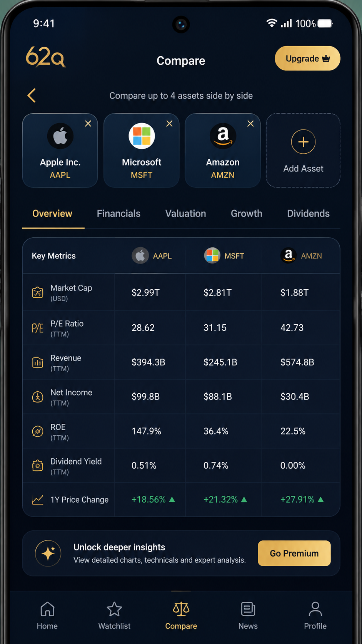Select MSFT net income $88.1B

click(218, 397)
